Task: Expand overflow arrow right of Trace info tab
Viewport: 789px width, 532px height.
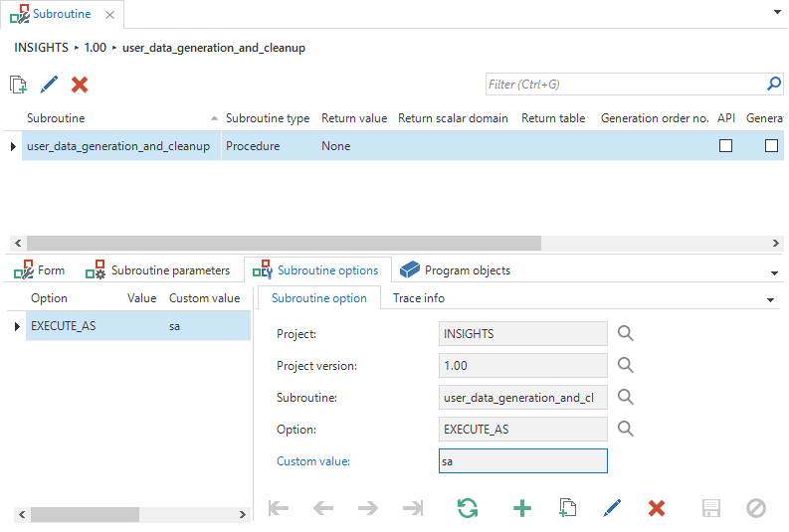Action: tap(770, 299)
